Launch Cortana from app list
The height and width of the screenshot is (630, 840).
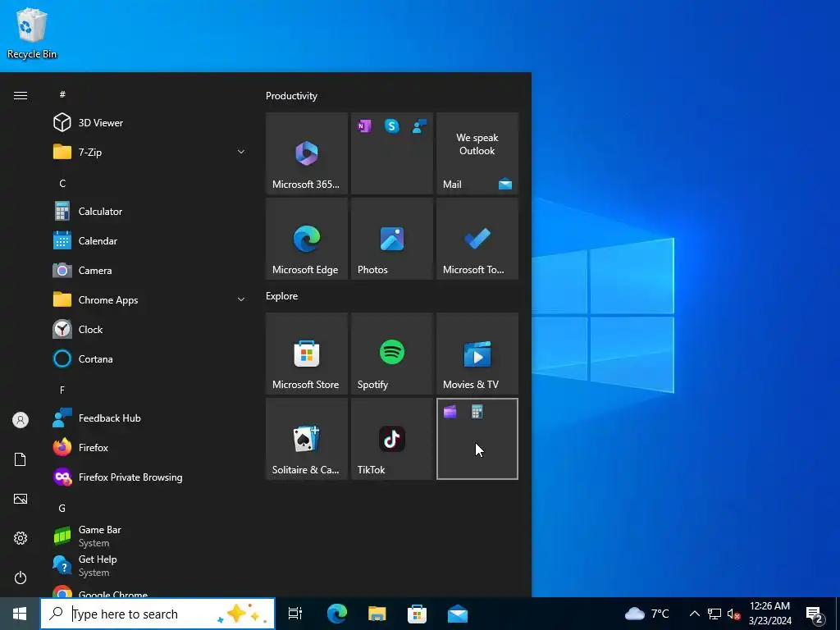149,358
